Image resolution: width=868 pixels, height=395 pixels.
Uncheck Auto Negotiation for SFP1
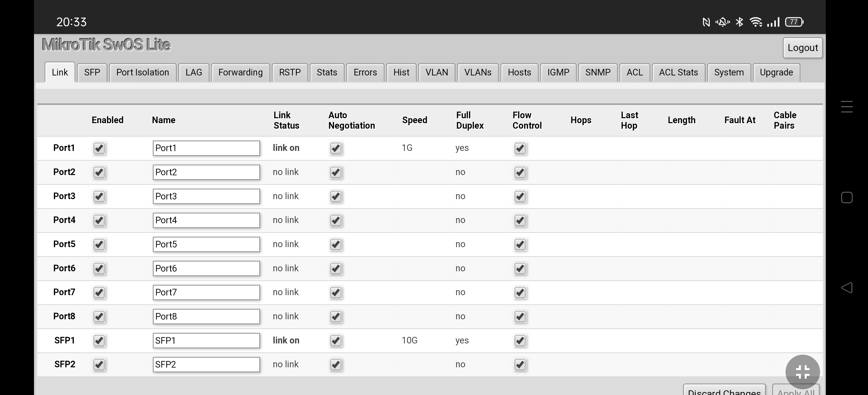[x=336, y=341]
